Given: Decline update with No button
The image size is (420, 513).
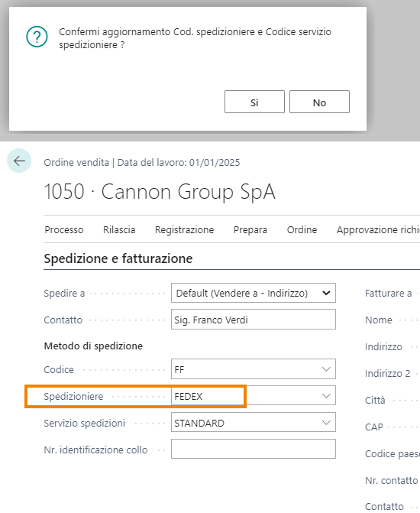Looking at the screenshot, I should pyautogui.click(x=319, y=102).
